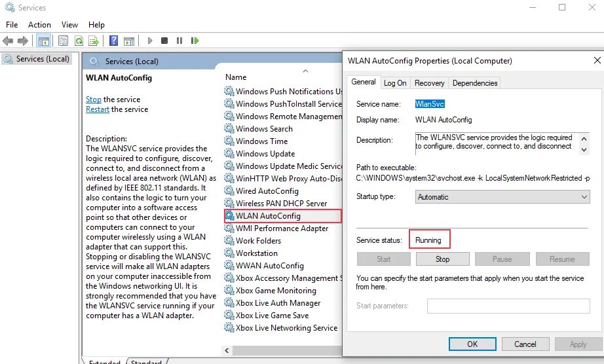Select the Xbox Live Auth Manager row

pos(283,303)
